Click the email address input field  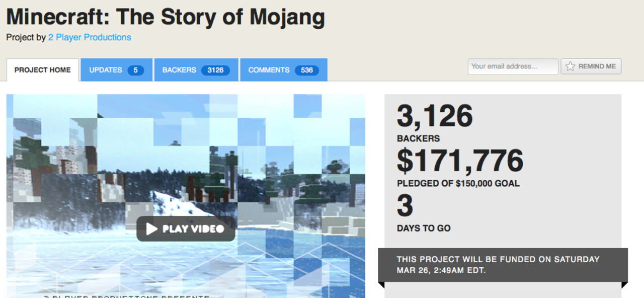(512, 66)
